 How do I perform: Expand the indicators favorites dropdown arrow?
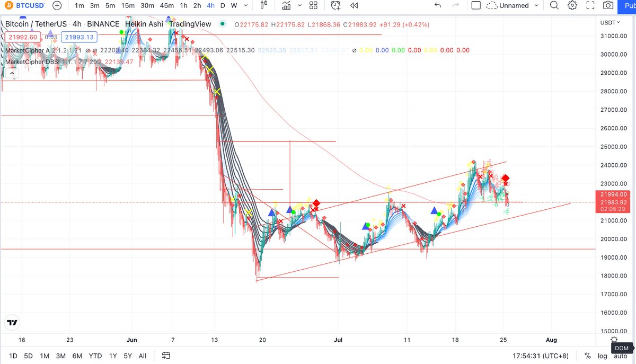[x=299, y=5]
